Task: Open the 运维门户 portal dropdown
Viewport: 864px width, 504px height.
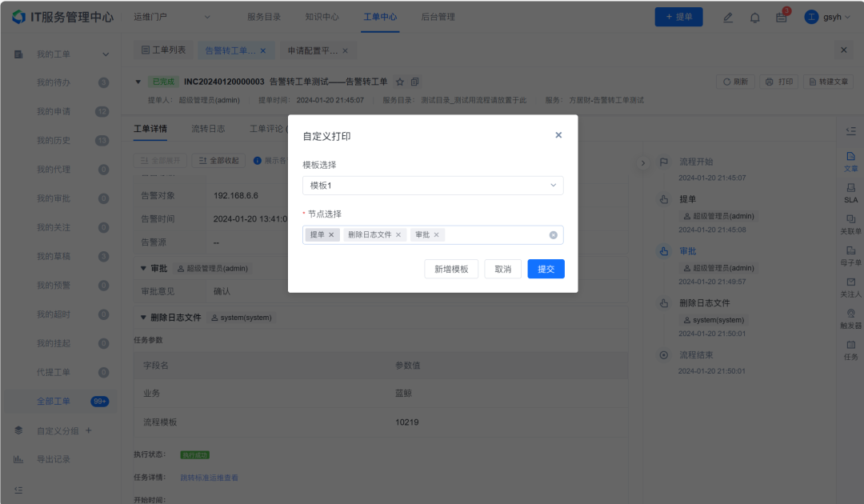Action: coord(172,17)
